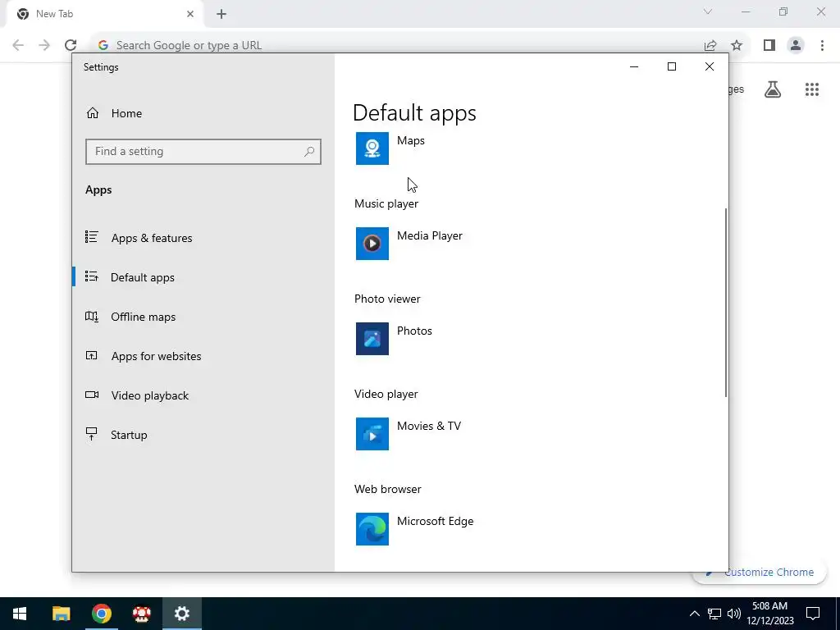The height and width of the screenshot is (630, 840).
Task: Click Chrome's forward navigation arrow
Action: (x=44, y=45)
